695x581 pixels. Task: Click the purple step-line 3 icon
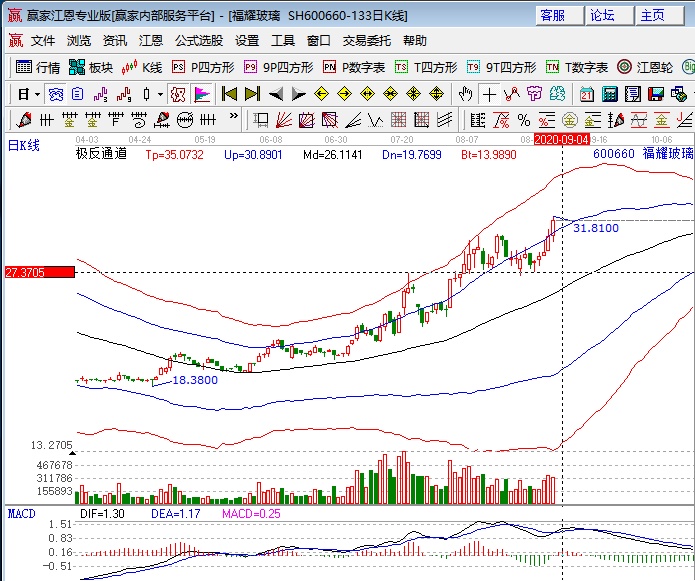(101, 94)
